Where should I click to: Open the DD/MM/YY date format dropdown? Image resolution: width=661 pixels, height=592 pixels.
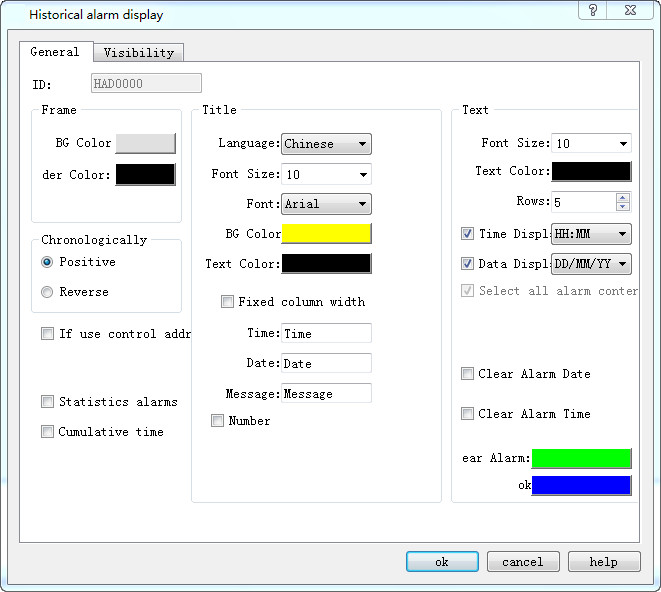(x=591, y=264)
